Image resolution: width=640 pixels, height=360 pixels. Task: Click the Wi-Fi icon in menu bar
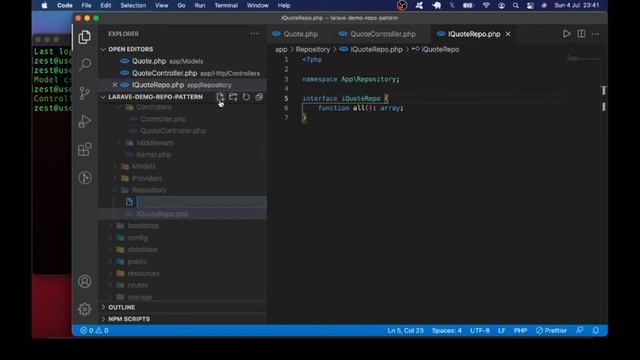click(486, 5)
